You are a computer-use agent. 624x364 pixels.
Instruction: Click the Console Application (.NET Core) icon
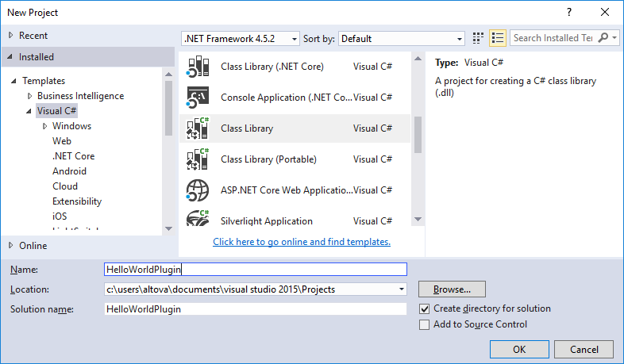pos(197,98)
